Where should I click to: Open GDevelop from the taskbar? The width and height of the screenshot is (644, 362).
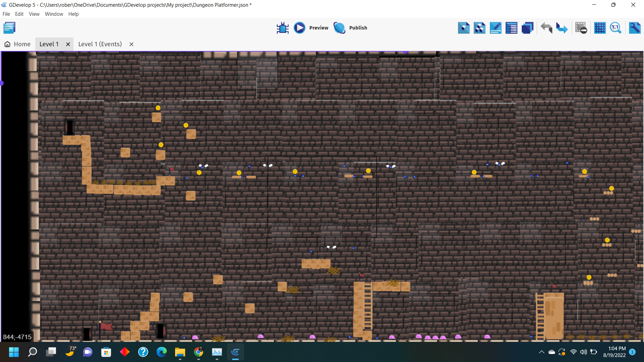pyautogui.click(x=235, y=352)
